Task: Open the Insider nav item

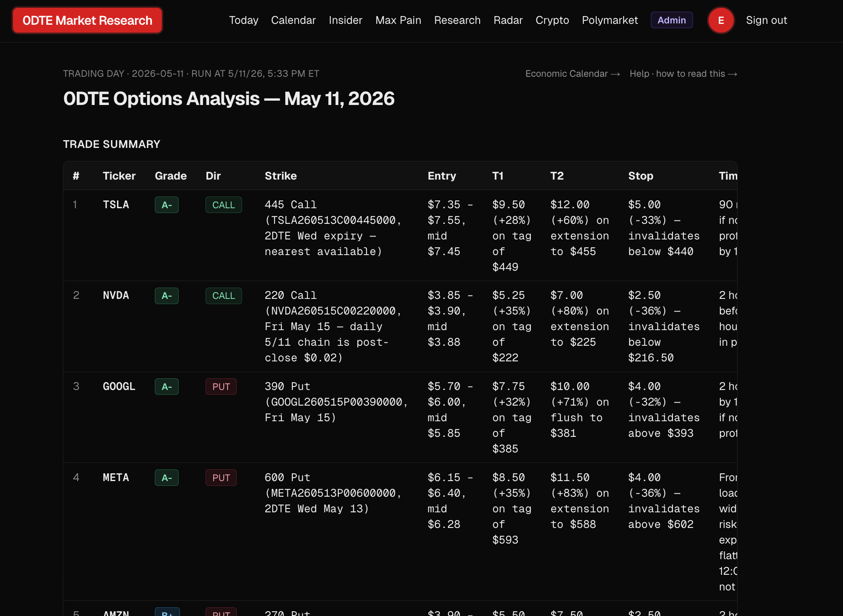Action: [x=346, y=20]
